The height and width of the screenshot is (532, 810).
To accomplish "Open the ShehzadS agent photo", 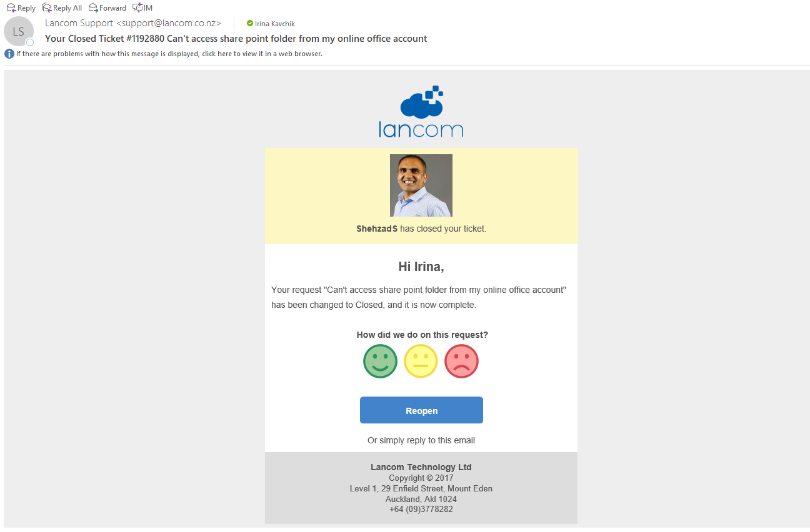I will point(421,185).
